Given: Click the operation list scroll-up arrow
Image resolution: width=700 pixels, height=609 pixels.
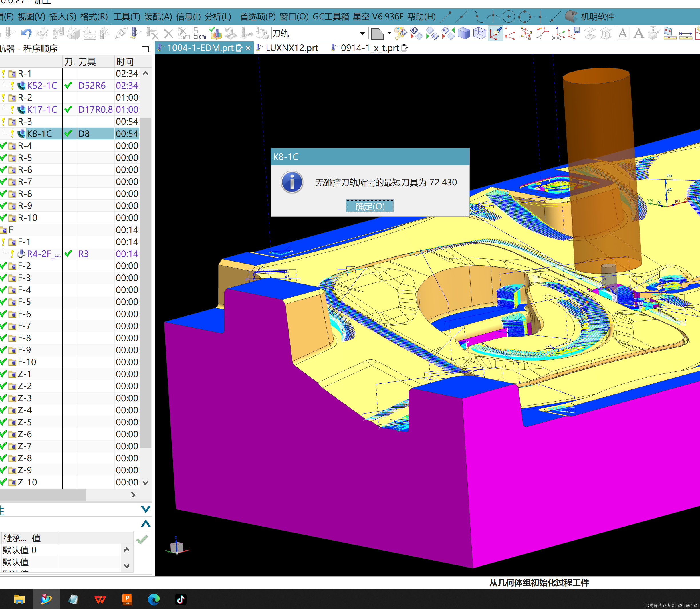Looking at the screenshot, I should tap(145, 73).
